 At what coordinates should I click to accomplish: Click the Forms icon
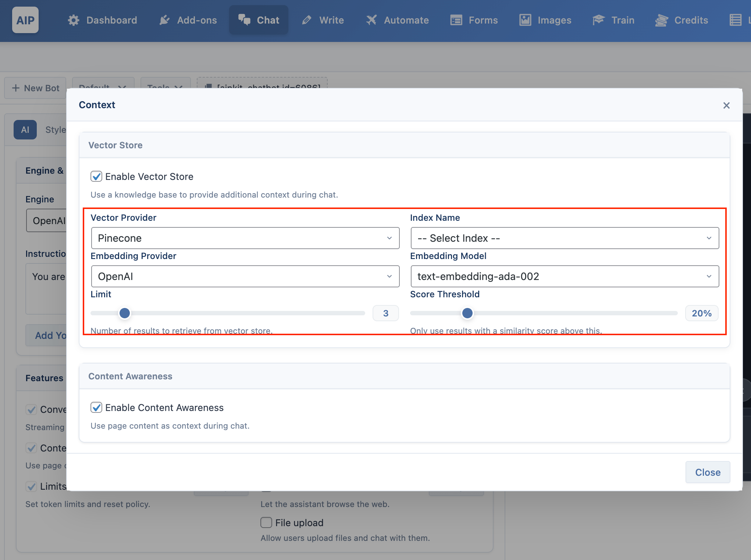(456, 20)
